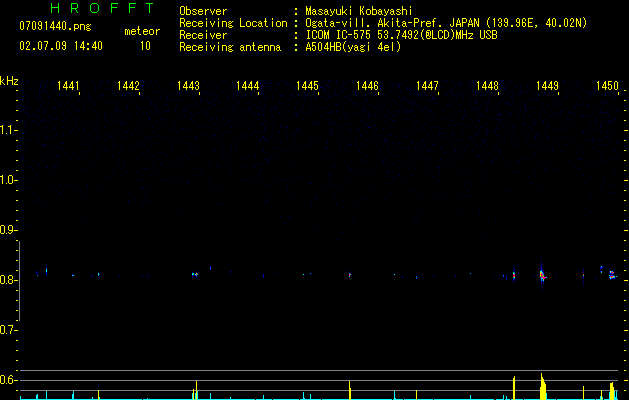Click the meteor echo at 1443
The width and height of the screenshot is (629, 400).
click(x=195, y=274)
